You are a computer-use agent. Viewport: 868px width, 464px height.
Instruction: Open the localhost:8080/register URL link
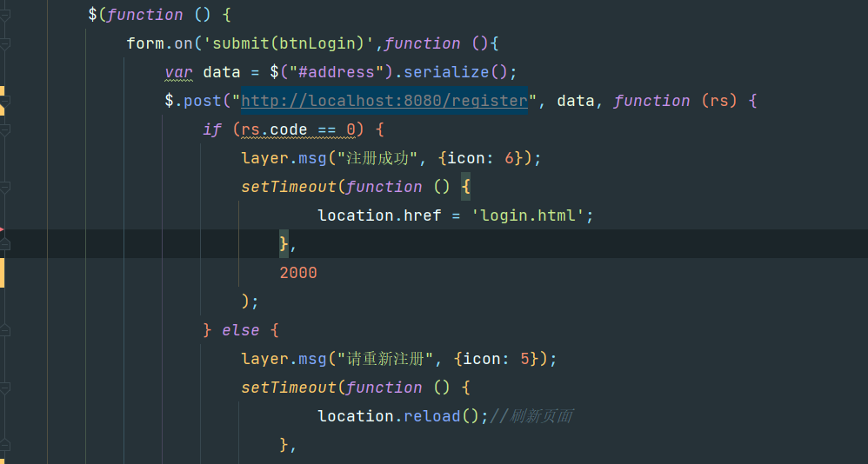384,101
